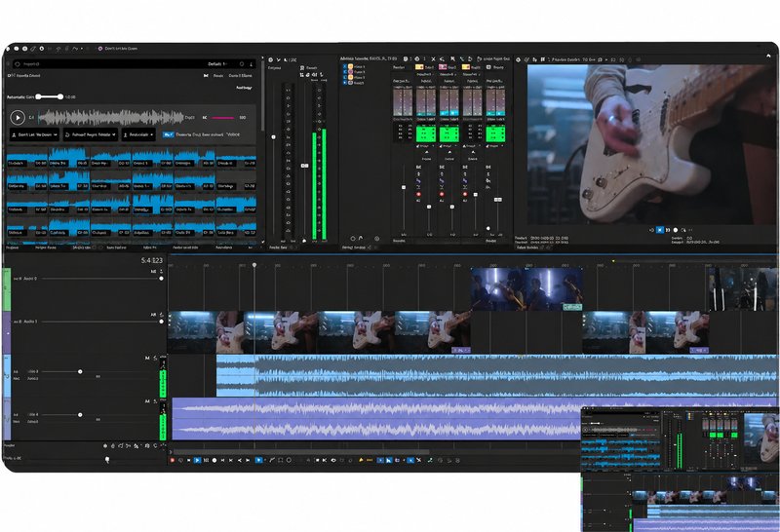Open the dropdown arrow beside the blue cursor tool
The height and width of the screenshot is (532, 780).
[264, 461]
